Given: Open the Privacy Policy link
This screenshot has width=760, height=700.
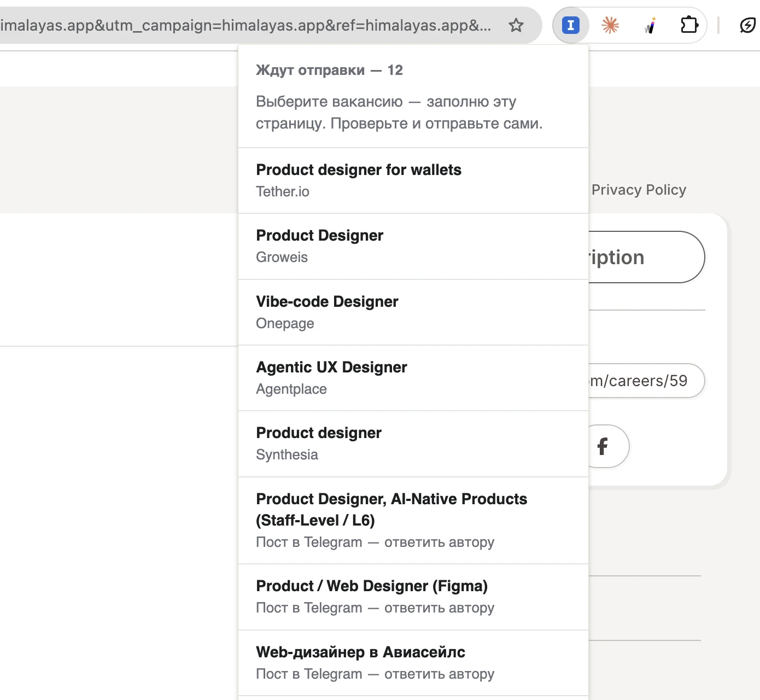Looking at the screenshot, I should tap(639, 190).
